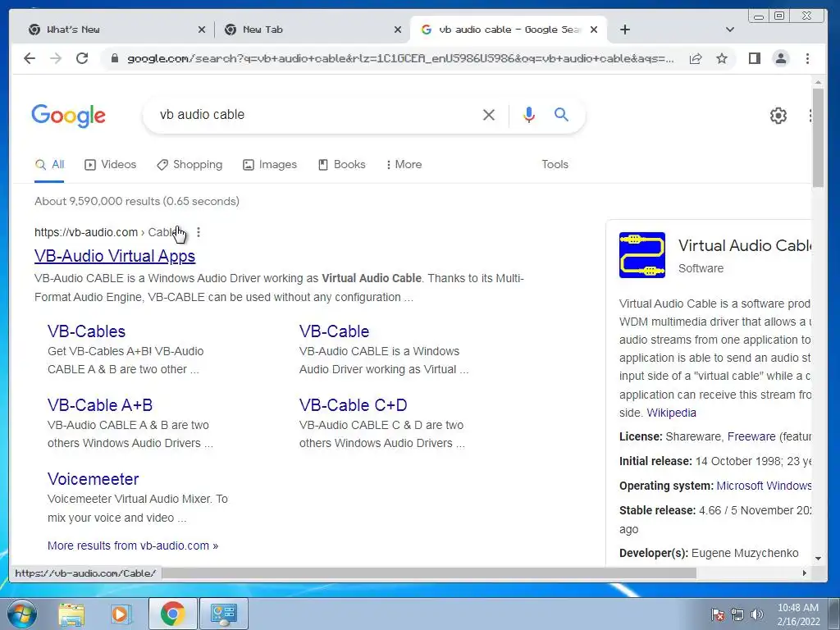Viewport: 840px width, 630px height.
Task: Click the 'About 9,590,000 results' text
Action: (x=137, y=201)
